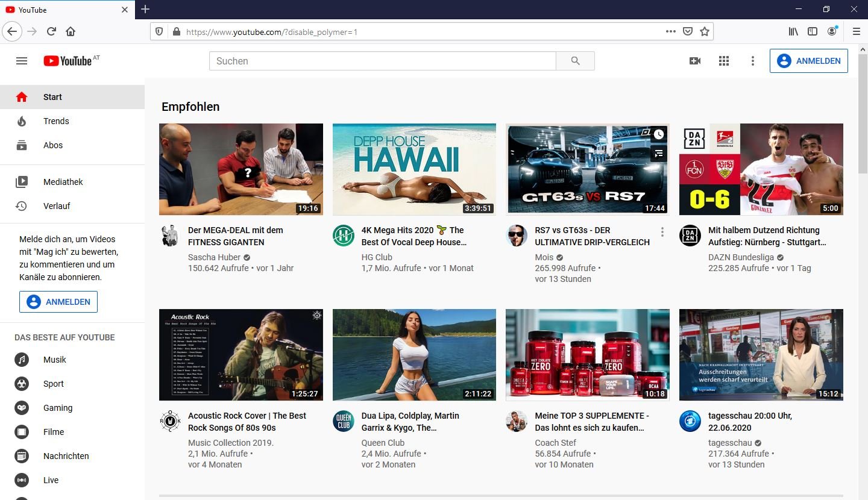
Task: Open Meine TOP 3 SUPPLEMENTE thumbnail
Action: pos(588,355)
